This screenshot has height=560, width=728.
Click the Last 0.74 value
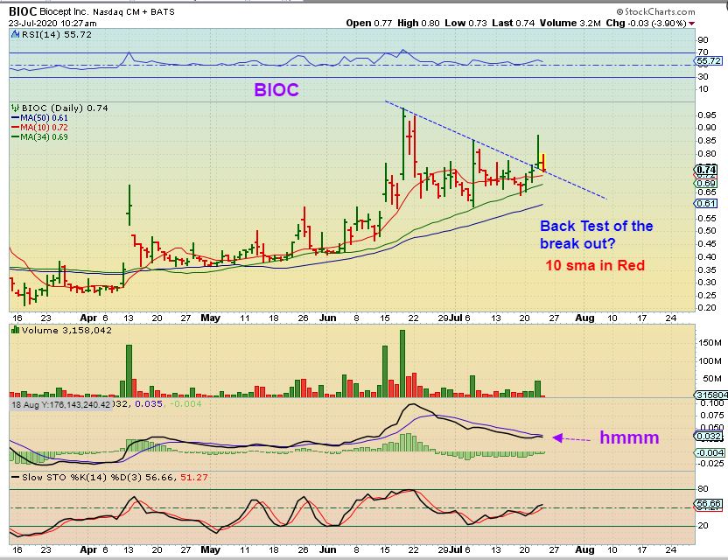point(513,23)
